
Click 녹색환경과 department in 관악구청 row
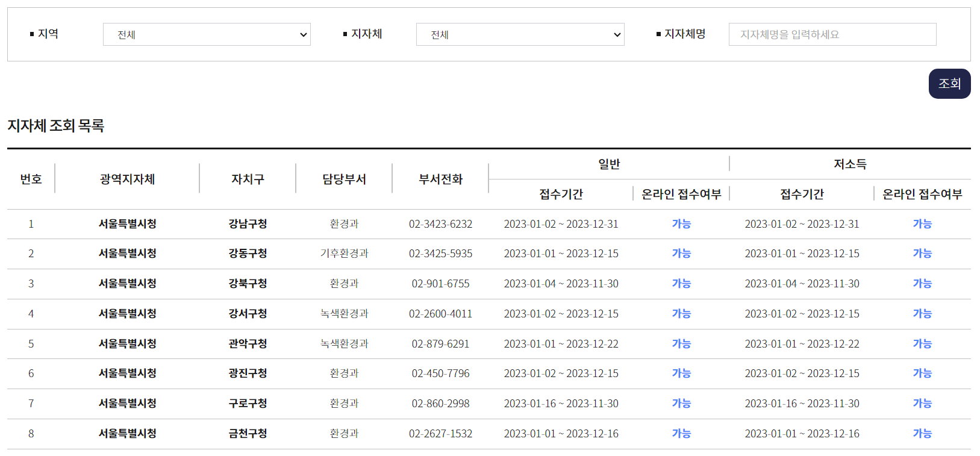(344, 344)
